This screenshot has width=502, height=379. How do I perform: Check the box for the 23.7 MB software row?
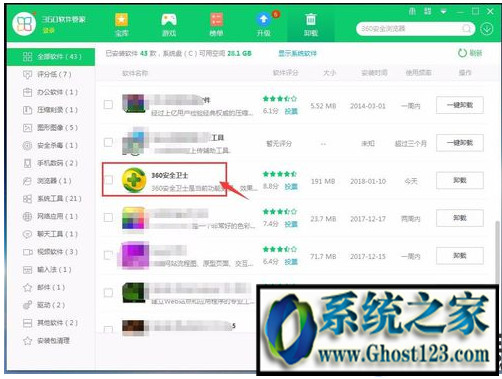[x=108, y=218]
